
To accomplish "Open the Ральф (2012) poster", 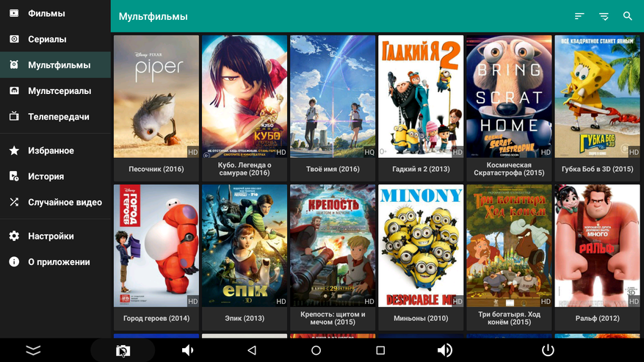I will 597,245.
